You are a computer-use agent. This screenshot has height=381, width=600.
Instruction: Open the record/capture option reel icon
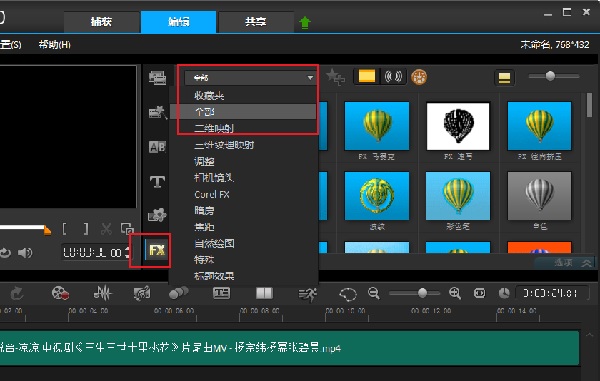60,293
